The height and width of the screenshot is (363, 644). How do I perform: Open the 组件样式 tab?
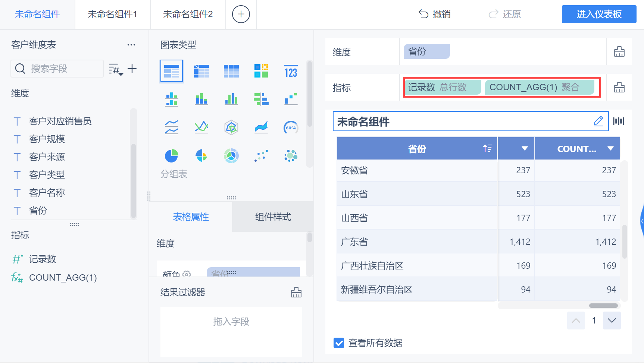coord(273,217)
